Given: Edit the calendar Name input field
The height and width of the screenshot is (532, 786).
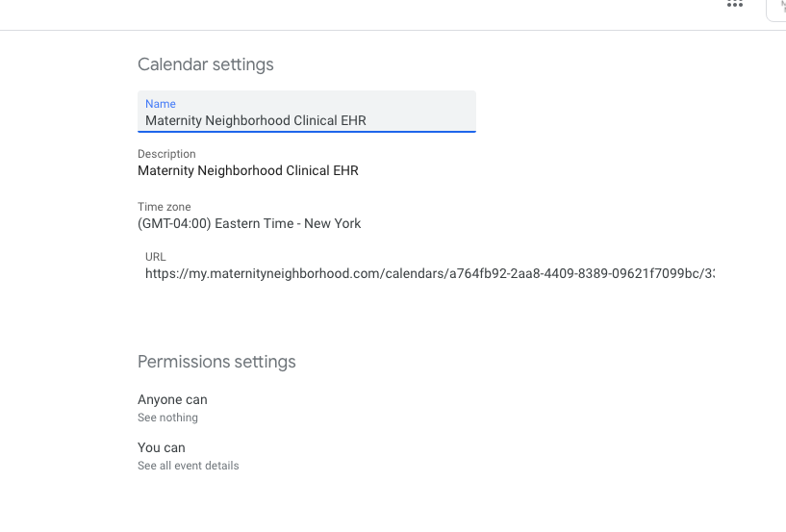Looking at the screenshot, I should 307,112.
